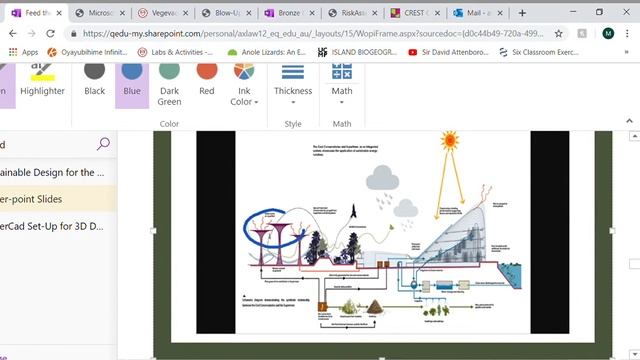Close the 'CREST' browser tab
The image size is (640, 360).
point(437,13)
